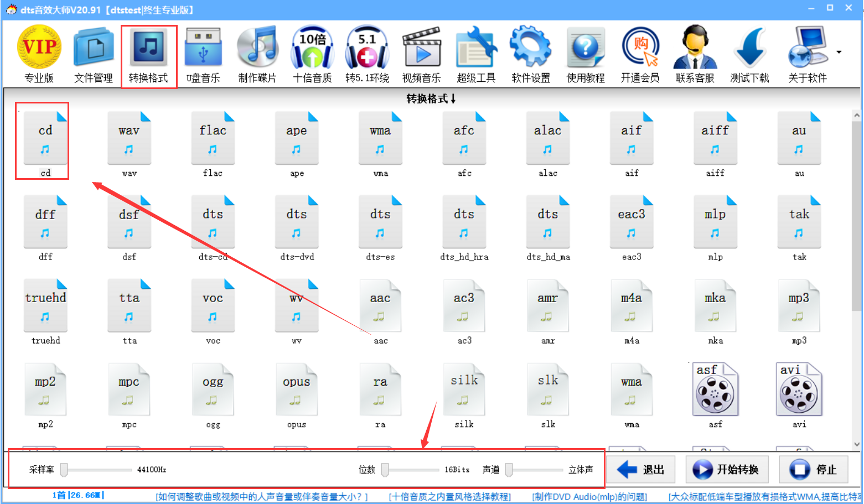Open 十倍音质 tool

pos(312,55)
